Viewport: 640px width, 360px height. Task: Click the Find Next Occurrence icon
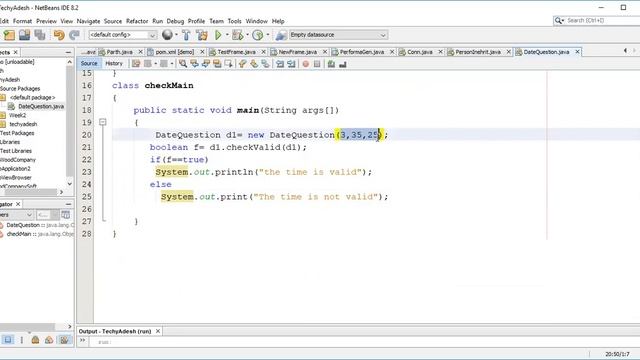(206, 64)
